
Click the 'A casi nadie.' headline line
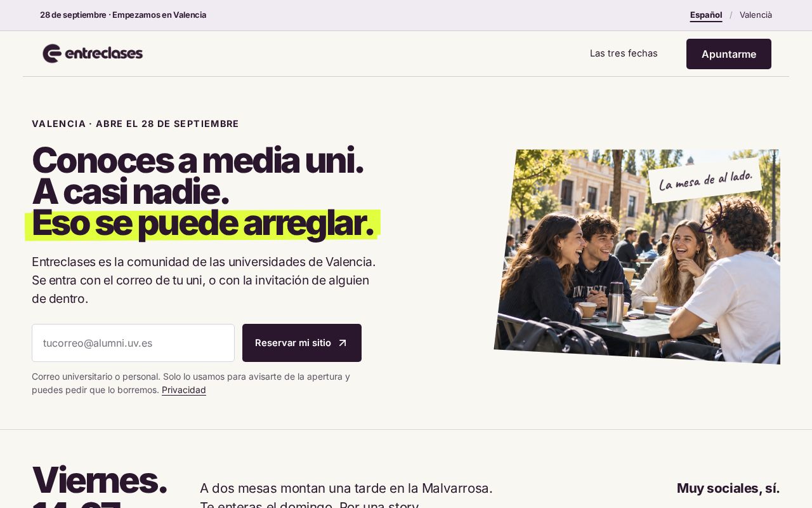coord(130,192)
